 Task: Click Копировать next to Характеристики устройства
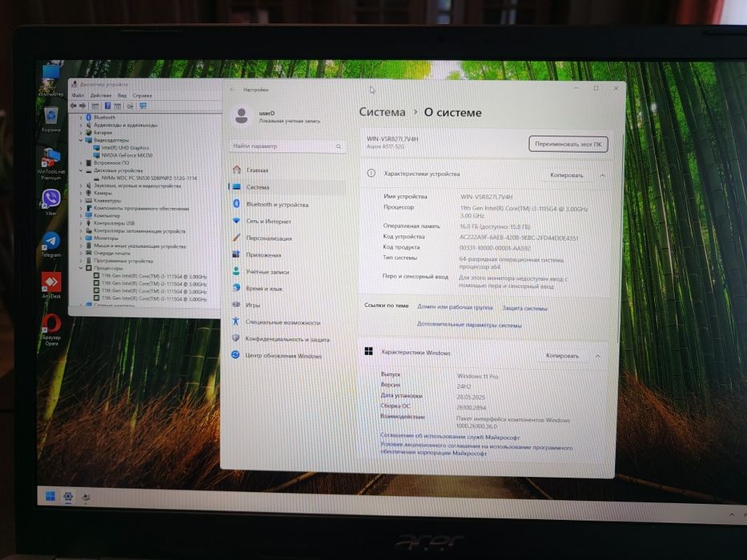pos(566,175)
